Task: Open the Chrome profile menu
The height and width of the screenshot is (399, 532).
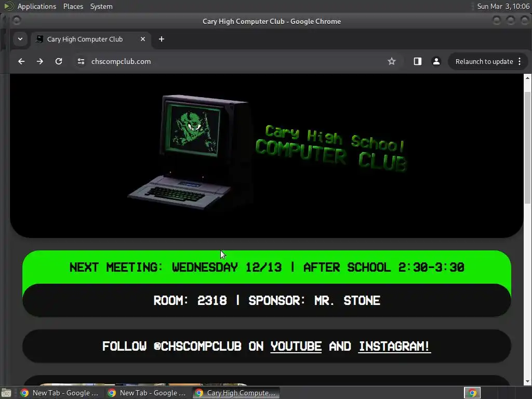Action: coord(436,61)
